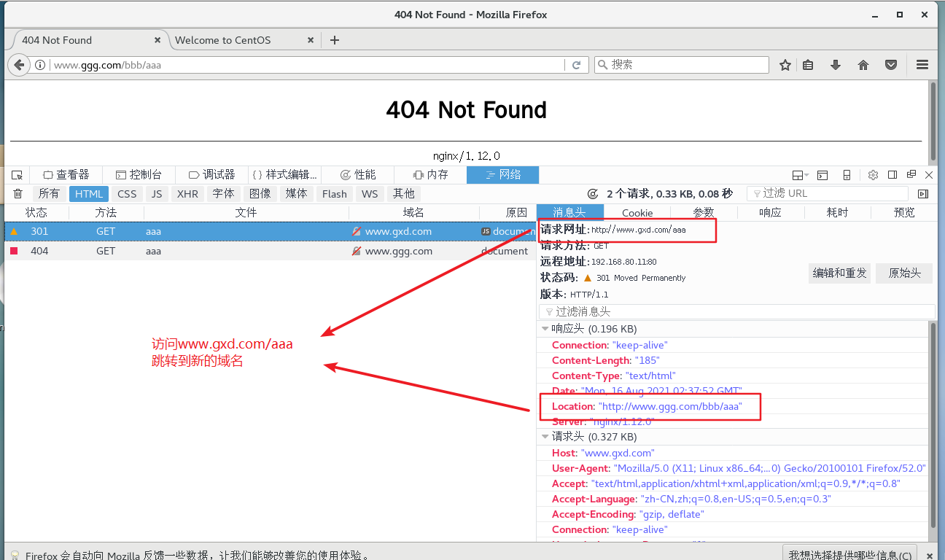
Task: Click the 原始头 Raw Headers button
Action: 904,273
